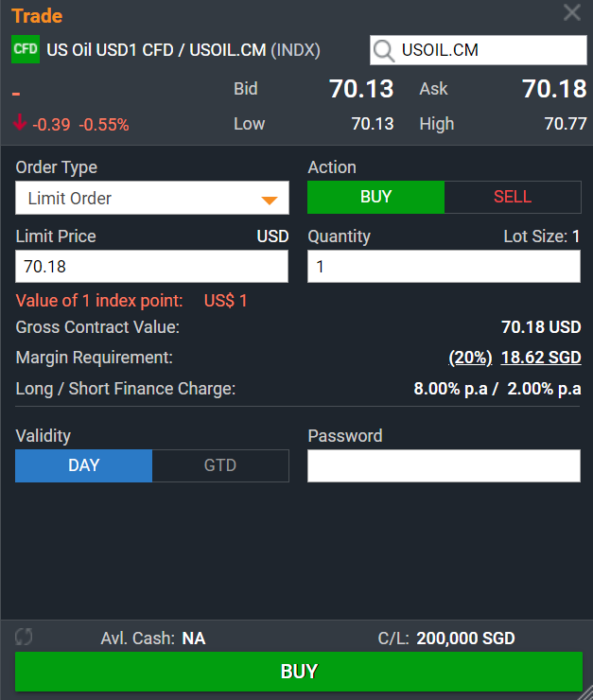Set validity to DAY

pyautogui.click(x=84, y=465)
